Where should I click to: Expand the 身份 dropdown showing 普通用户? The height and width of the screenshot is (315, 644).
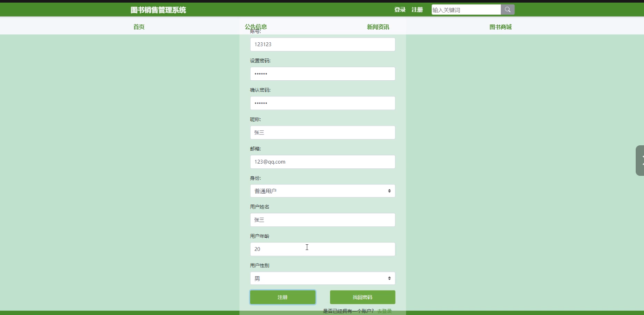(x=323, y=191)
